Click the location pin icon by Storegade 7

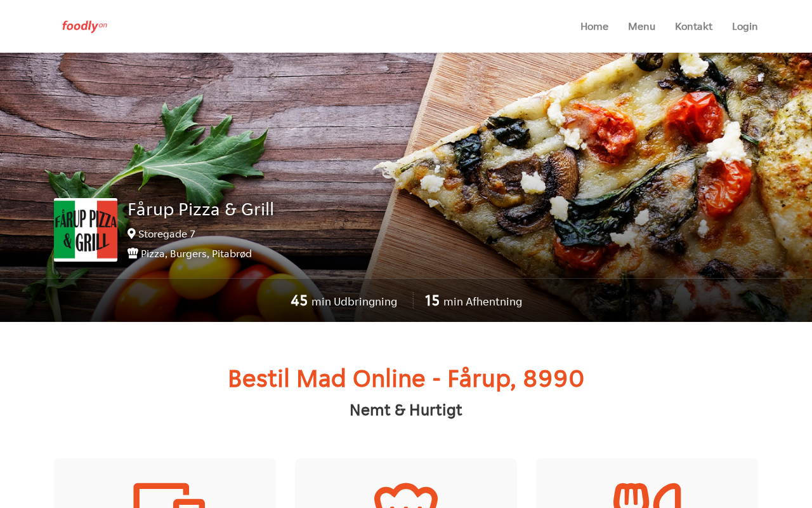click(131, 234)
